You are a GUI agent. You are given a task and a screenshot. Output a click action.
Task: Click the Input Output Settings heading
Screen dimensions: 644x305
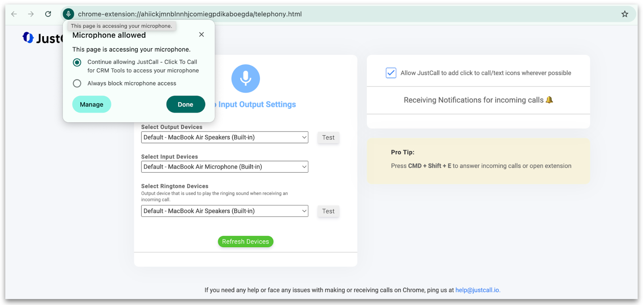(257, 104)
